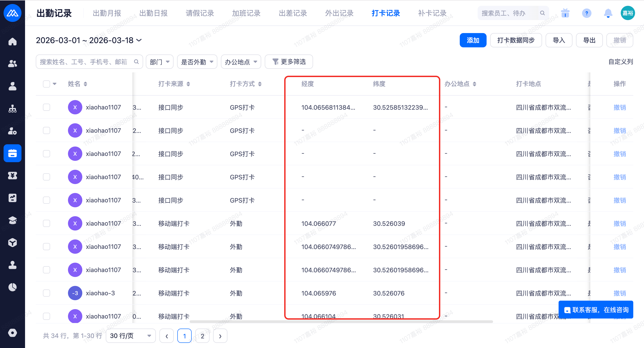Click the graduation cap training icon
This screenshot has width=644, height=348.
click(12, 220)
